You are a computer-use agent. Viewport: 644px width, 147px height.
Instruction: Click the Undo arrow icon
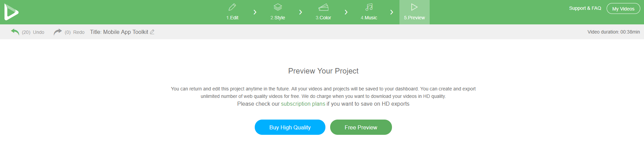15,32
